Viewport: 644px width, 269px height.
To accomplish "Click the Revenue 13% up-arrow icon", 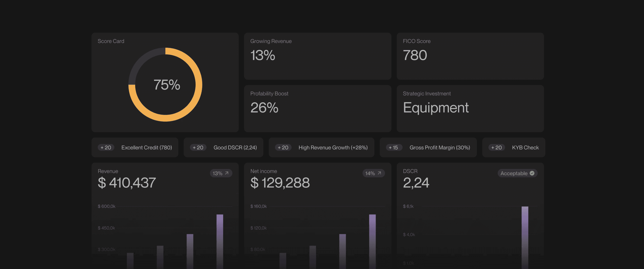I will coord(227,173).
